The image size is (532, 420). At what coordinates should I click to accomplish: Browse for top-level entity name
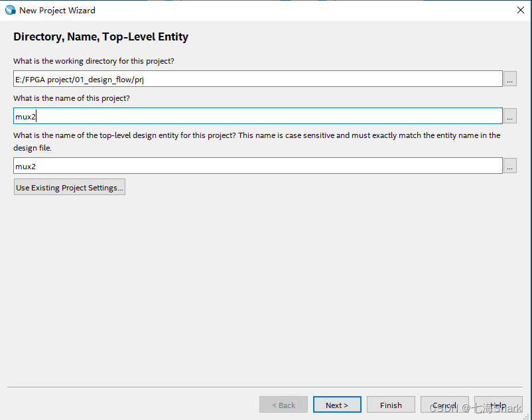509,166
